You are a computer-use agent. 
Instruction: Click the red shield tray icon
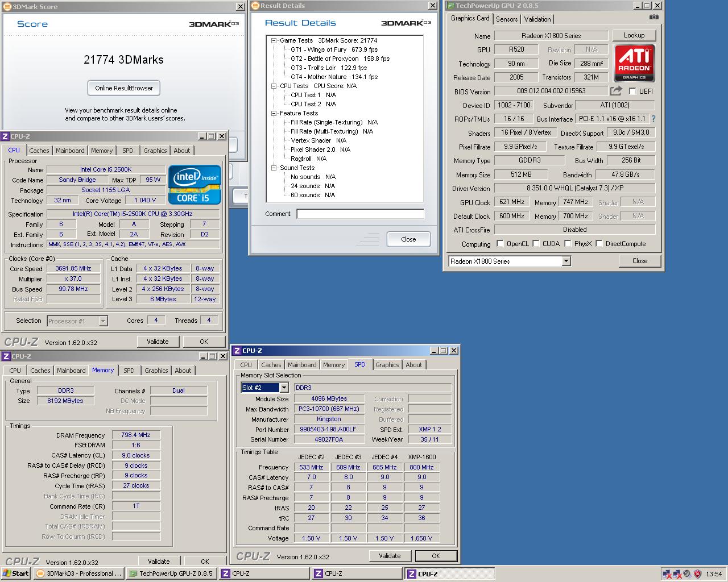pos(697,573)
